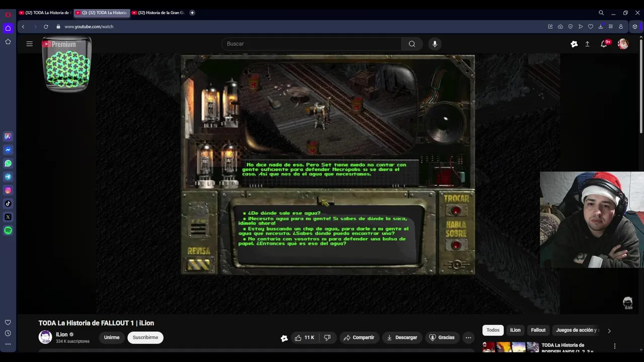The height and width of the screenshot is (362, 644).
Task: Open Telegram in the Opera sidebar
Action: point(8,177)
